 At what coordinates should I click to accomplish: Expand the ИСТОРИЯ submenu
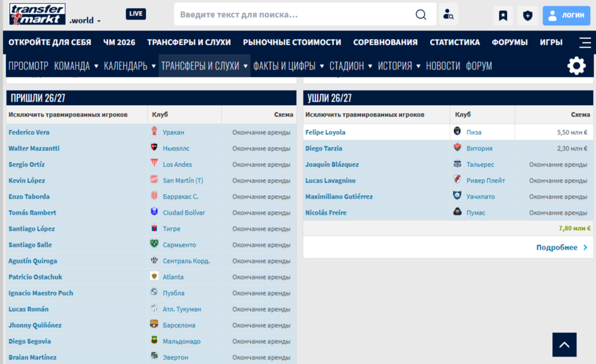(x=419, y=66)
